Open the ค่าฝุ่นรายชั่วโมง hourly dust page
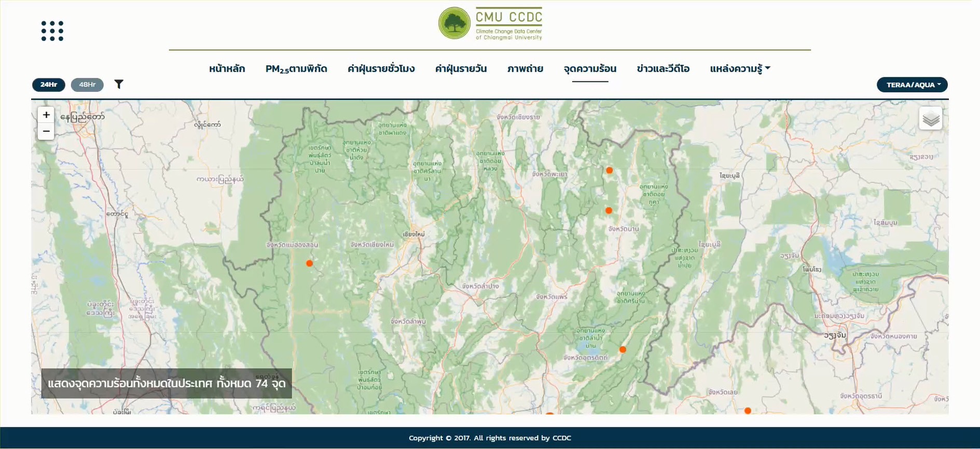The height and width of the screenshot is (449, 980). coord(381,68)
